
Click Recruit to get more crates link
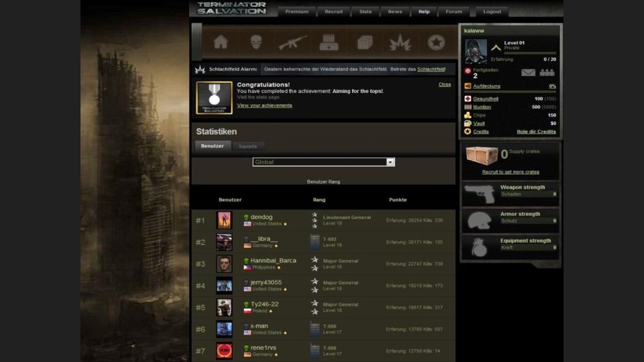tap(511, 172)
